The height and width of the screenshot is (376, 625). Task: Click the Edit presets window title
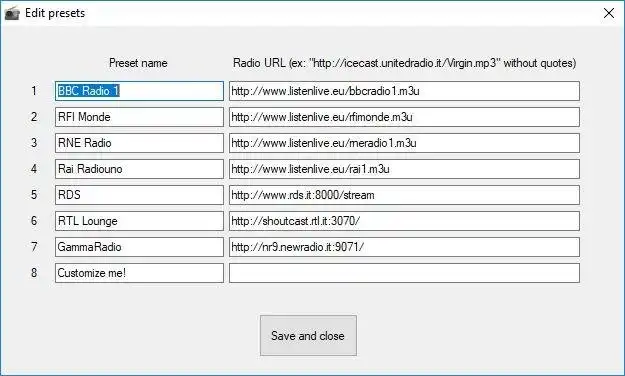[55, 13]
